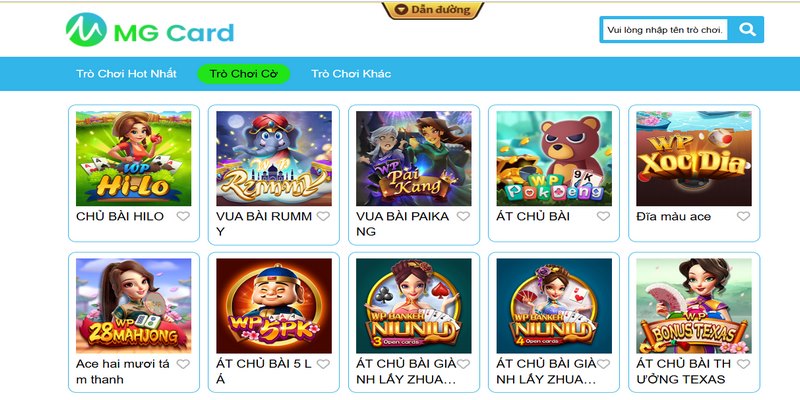Heart the Ace hai mươi tám thanh game
The width and height of the screenshot is (800, 400).
point(183,364)
